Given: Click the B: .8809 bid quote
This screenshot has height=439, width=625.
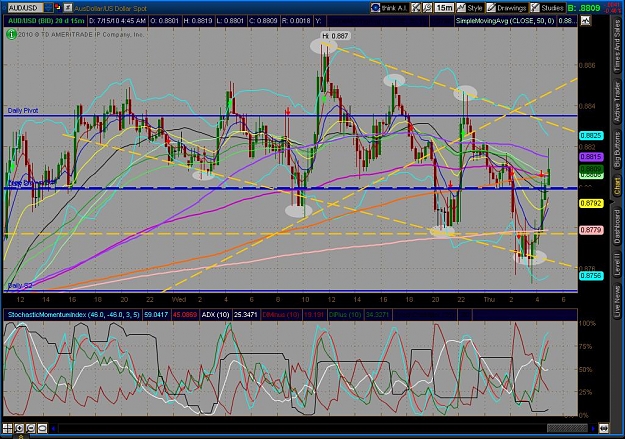Looking at the screenshot, I should 584,8.
